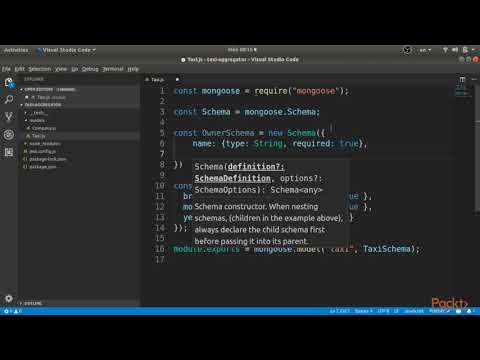Viewport: 480px width, 360px height.
Task: Click the Ln/Col cursor position status item
Action: point(339,311)
